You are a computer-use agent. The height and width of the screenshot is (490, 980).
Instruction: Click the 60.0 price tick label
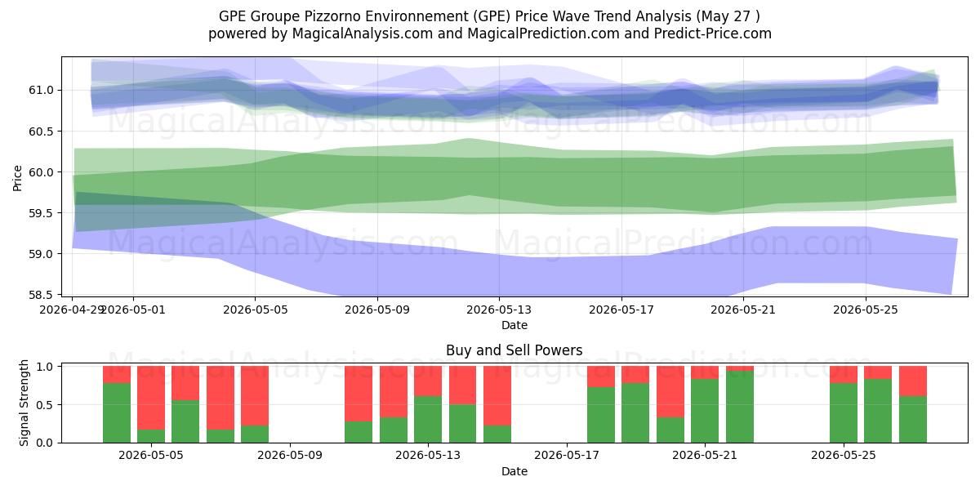[42, 171]
